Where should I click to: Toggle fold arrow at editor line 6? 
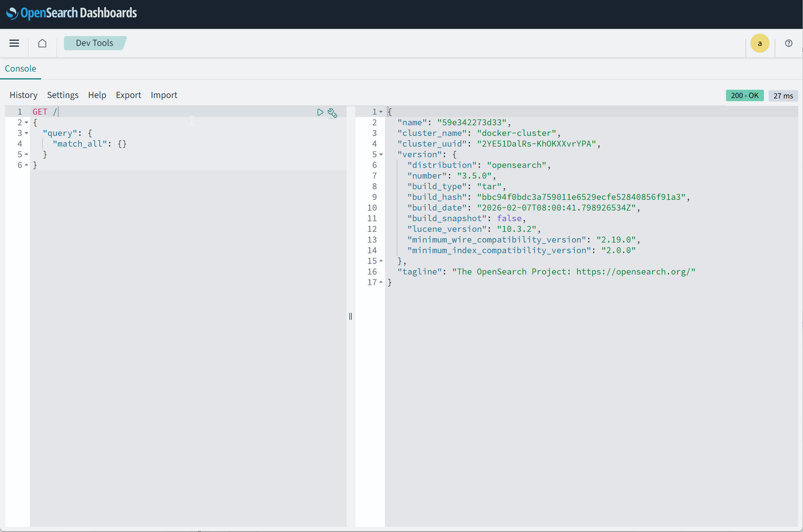click(x=27, y=165)
